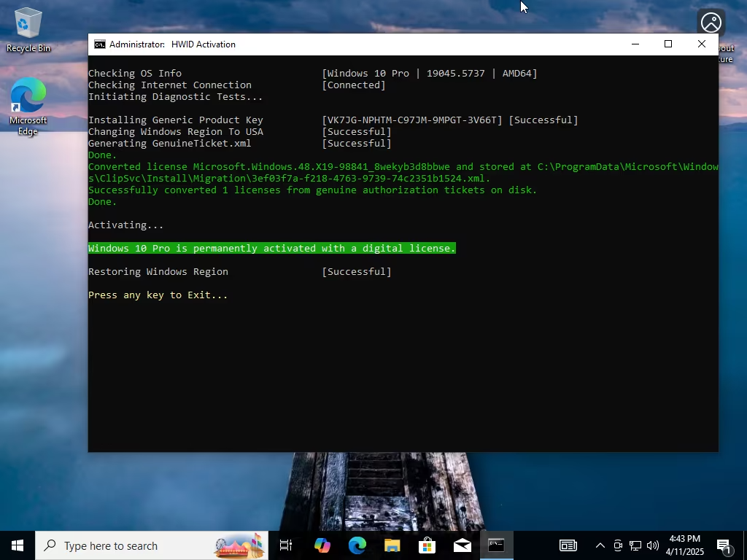Viewport: 747px width, 560px height.
Task: Open the Recycle Bin desktop icon
Action: [28, 29]
